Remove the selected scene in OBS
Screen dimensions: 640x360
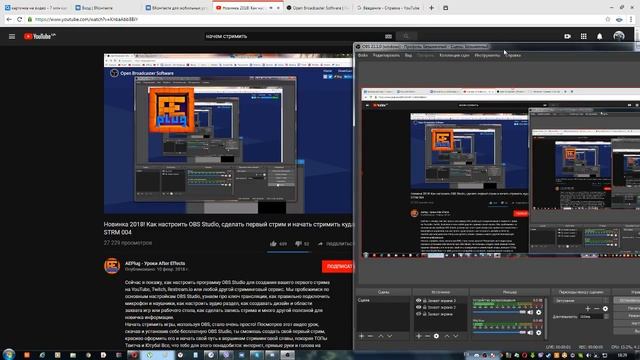coord(370,336)
